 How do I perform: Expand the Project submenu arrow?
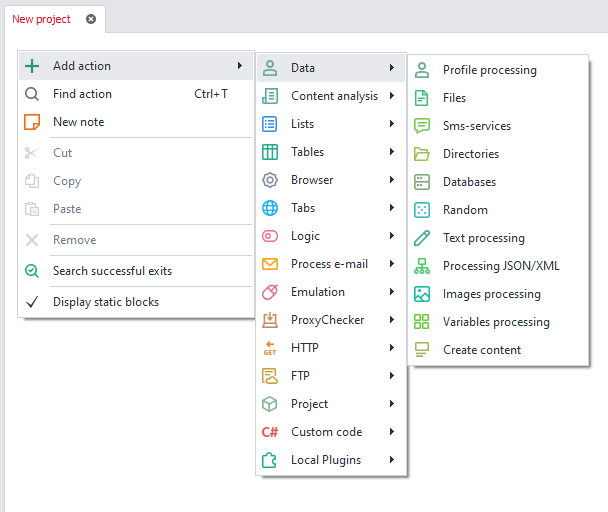(392, 404)
